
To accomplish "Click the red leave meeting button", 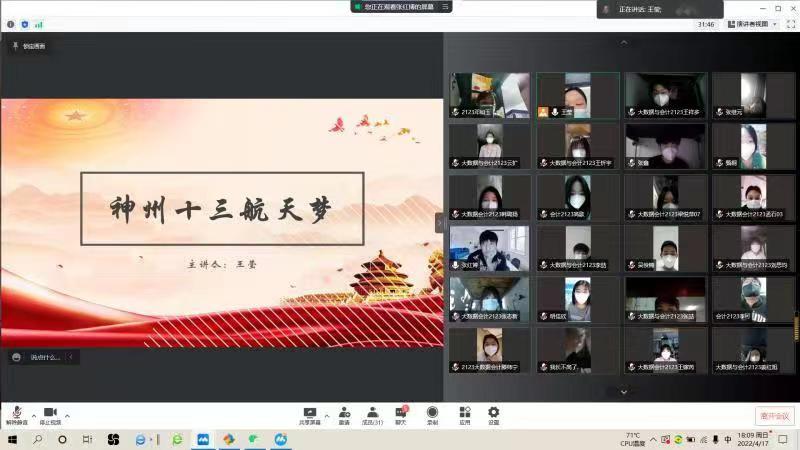I will click(773, 416).
